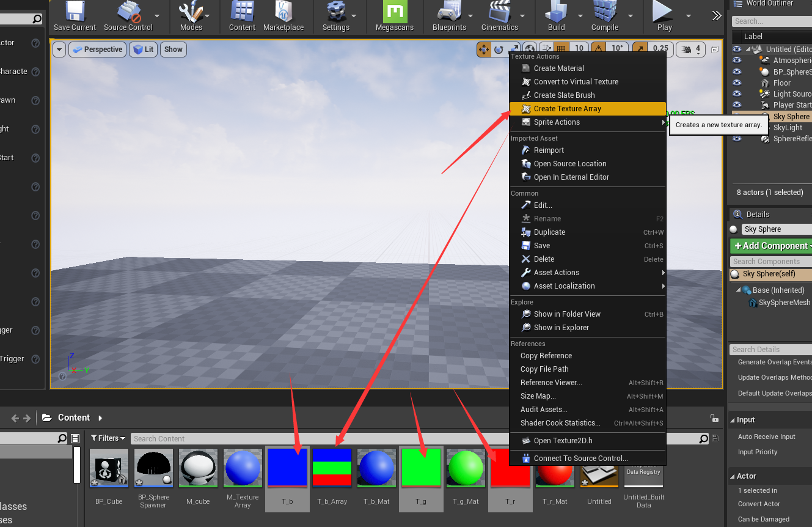Select the T_g green texture thumbnail

(x=422, y=468)
